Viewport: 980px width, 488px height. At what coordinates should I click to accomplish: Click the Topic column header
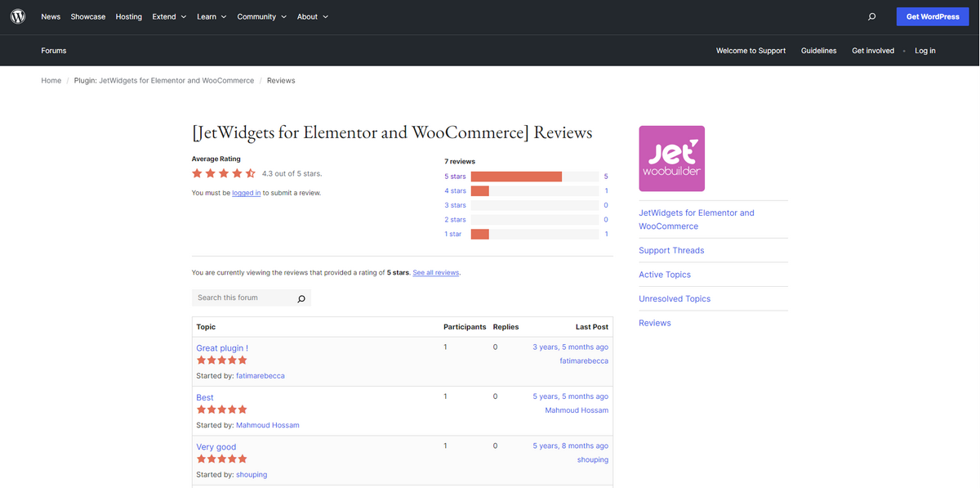tap(206, 327)
